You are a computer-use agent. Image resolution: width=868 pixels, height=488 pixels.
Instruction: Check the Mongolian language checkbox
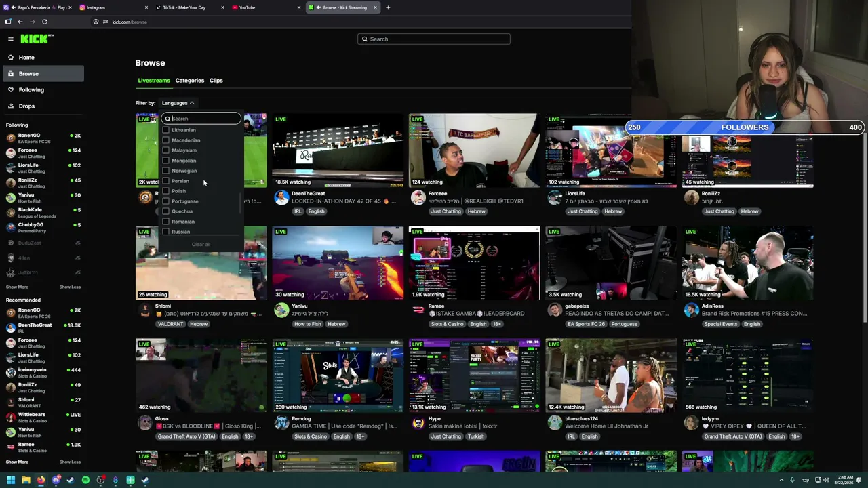166,161
